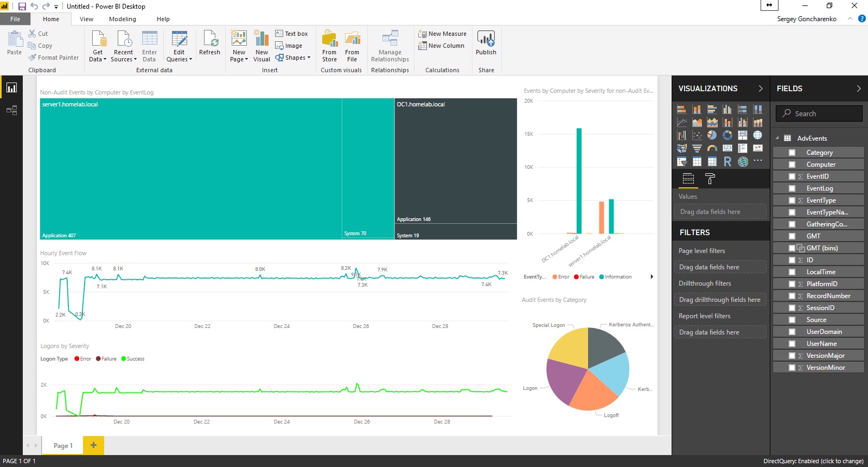Collapse the AdvEvents table tree
868x467 pixels.
pyautogui.click(x=777, y=138)
